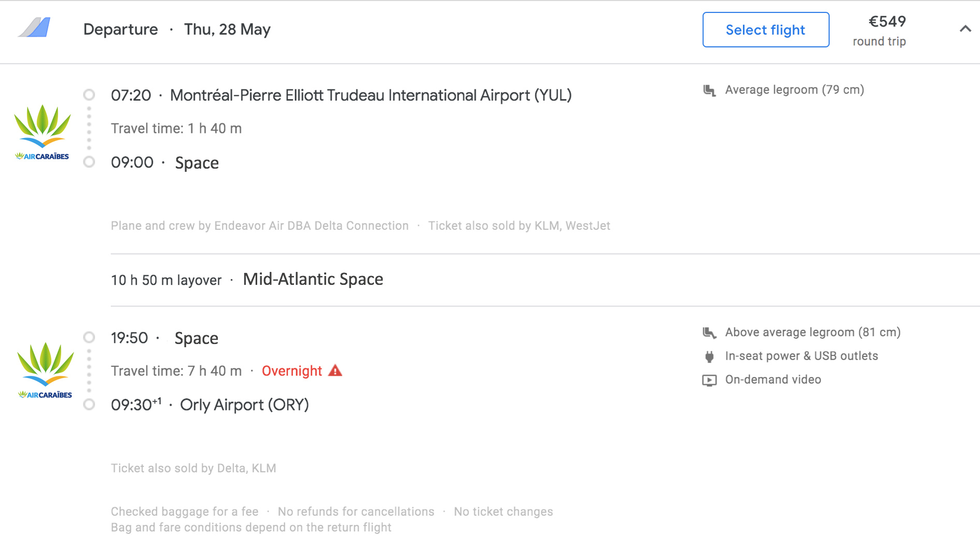The height and width of the screenshot is (550, 980).
Task: Click the on-demand video icon
Action: (709, 380)
